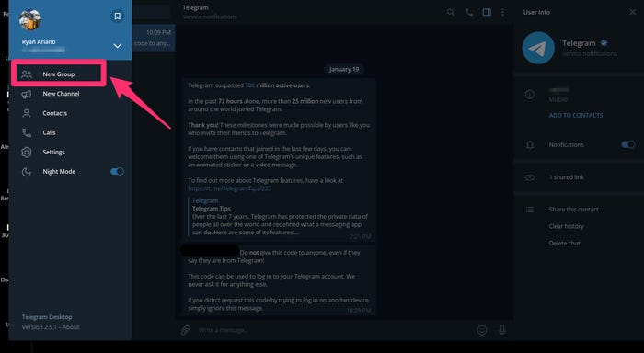
Task: Open Calls from the side menu
Action: 70,132
